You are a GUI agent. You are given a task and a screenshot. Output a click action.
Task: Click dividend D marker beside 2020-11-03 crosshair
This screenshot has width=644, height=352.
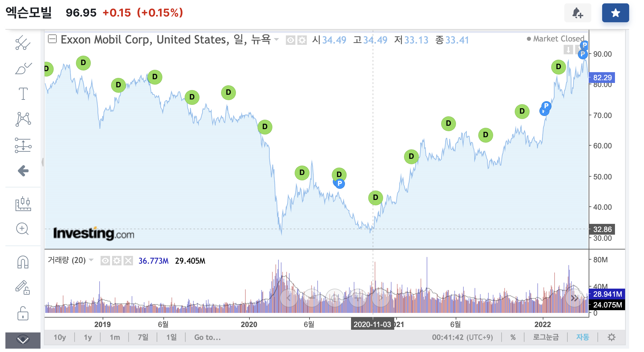point(375,198)
